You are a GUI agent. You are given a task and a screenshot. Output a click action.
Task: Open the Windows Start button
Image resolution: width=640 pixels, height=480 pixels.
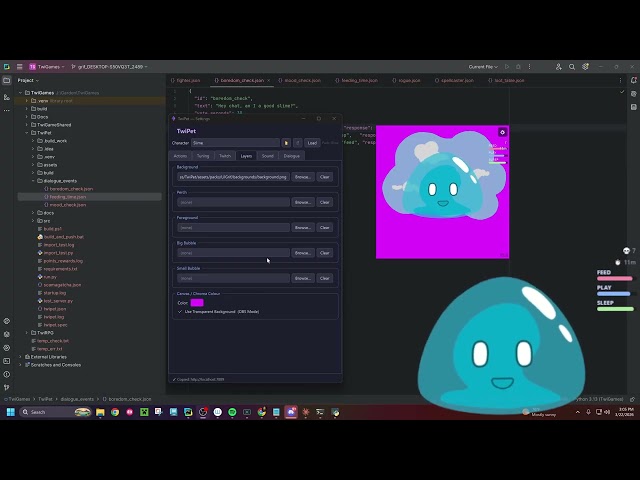11,412
